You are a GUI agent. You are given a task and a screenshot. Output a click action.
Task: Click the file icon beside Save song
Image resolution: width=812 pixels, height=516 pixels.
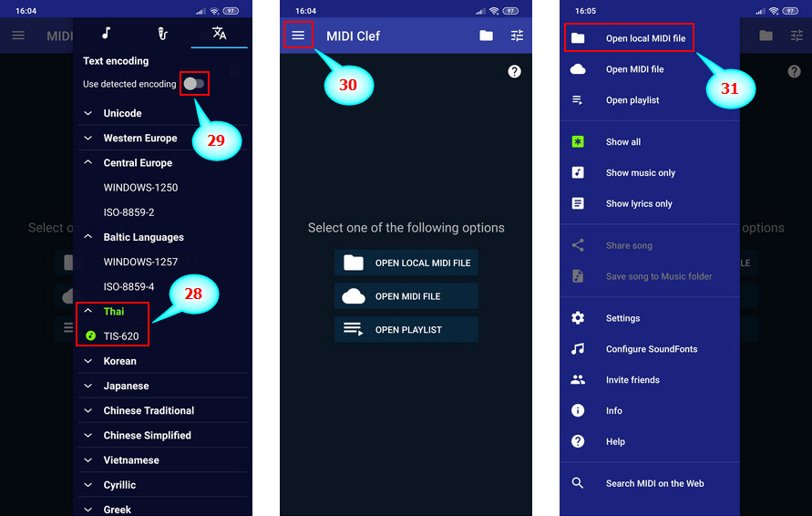tap(578, 276)
